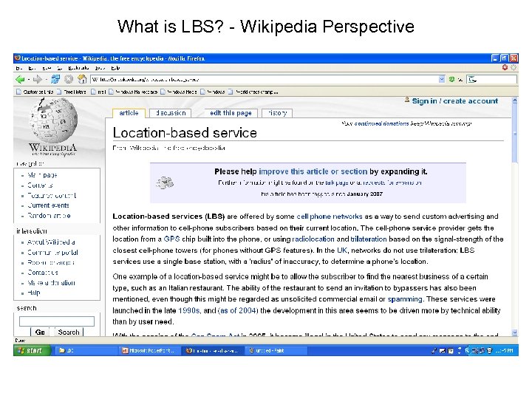Follow the GPS link
The image size is (532, 399).
click(171, 239)
